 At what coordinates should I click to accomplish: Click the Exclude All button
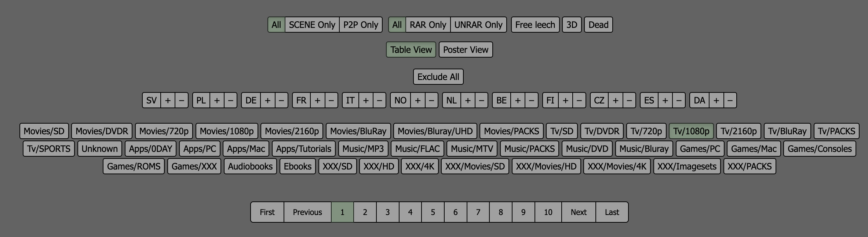click(438, 77)
